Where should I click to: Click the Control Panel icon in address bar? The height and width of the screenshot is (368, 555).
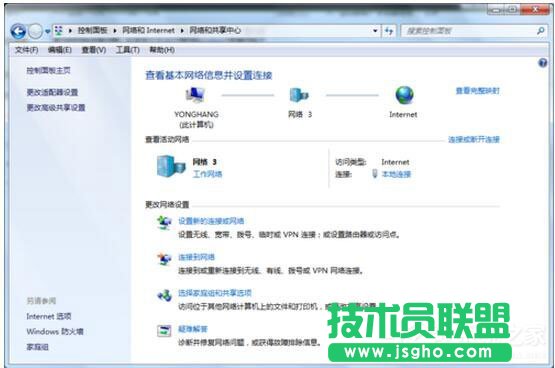[x=59, y=31]
